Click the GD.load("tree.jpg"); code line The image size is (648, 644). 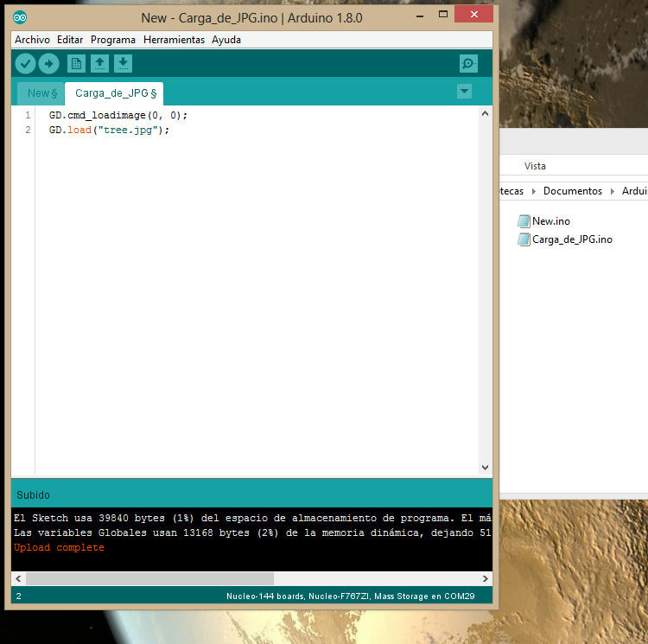(x=109, y=130)
